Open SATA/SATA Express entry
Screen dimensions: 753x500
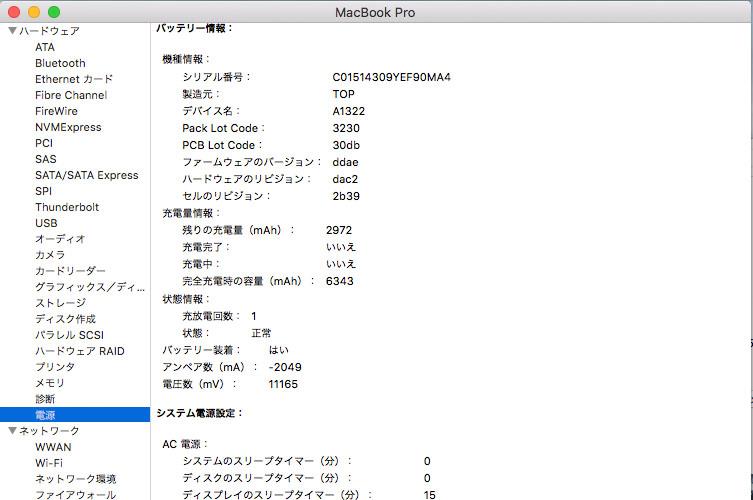(x=86, y=175)
